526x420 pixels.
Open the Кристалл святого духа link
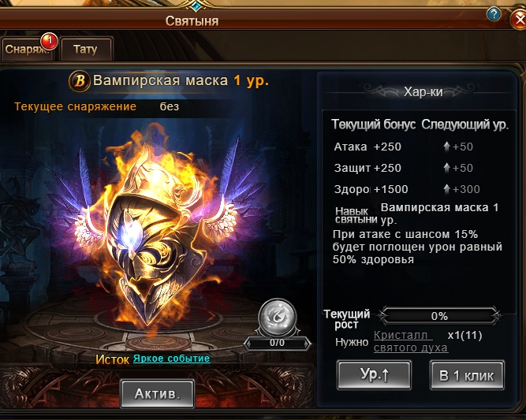(411, 341)
